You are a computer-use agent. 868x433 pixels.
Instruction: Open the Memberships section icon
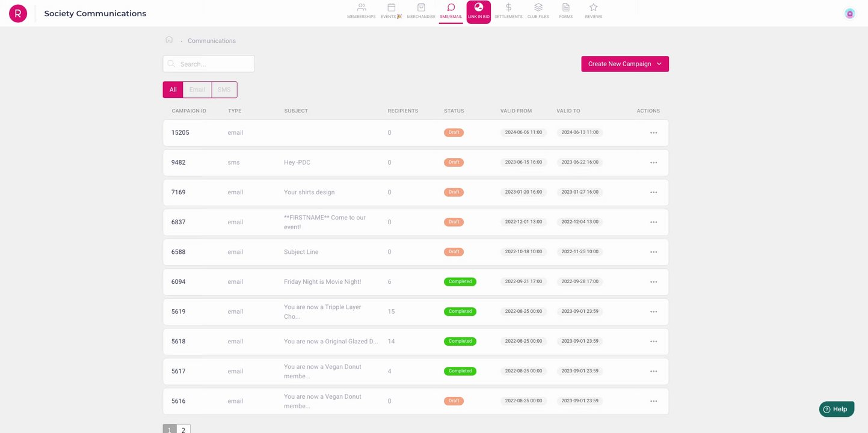(362, 8)
